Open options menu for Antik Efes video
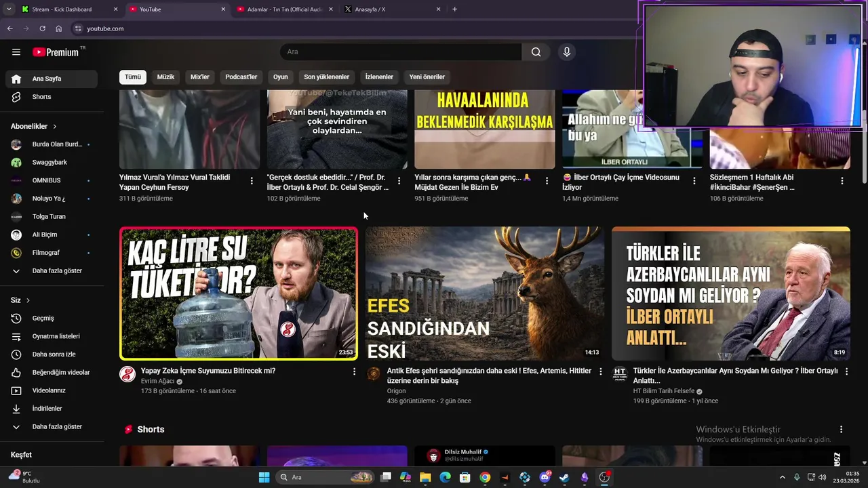This screenshot has height=488, width=868. coord(600,371)
